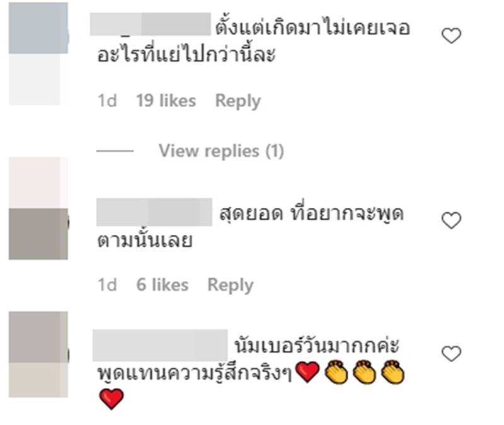Viewport: 504px width, 425px height.
Task: Show who gave the 19 likes
Action: [x=166, y=101]
